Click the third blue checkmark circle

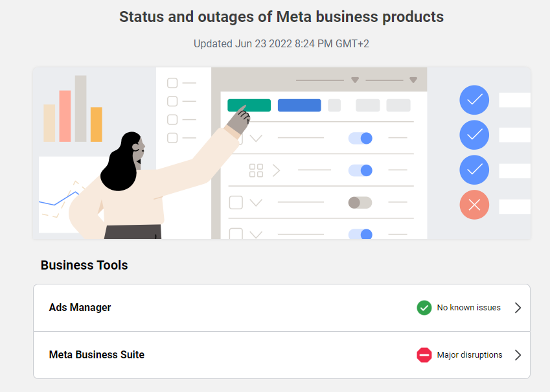coord(474,170)
